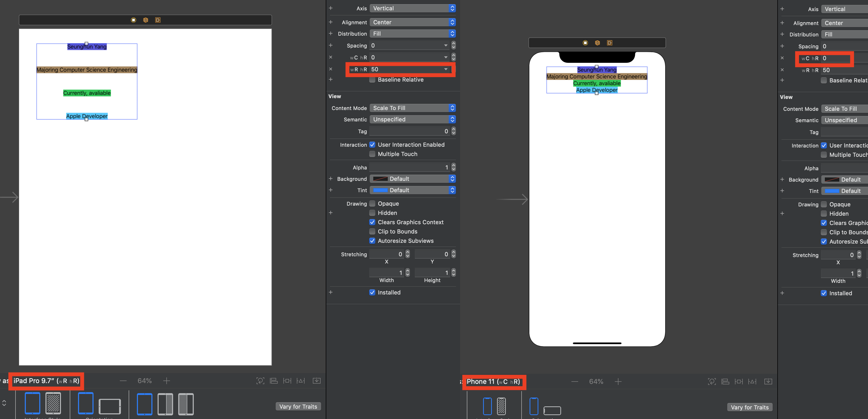The width and height of the screenshot is (868, 419).
Task: Click the right Vary for Traits button
Action: 749,407
